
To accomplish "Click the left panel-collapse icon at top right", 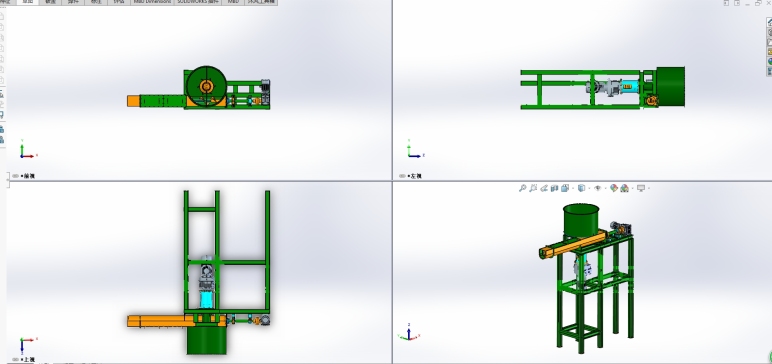I will 726,3.
